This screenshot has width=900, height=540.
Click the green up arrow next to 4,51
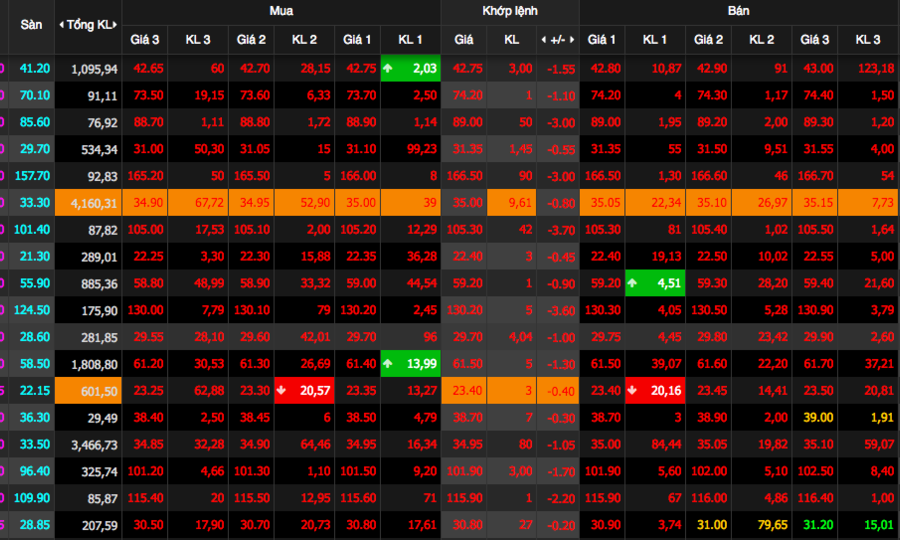[x=632, y=283]
